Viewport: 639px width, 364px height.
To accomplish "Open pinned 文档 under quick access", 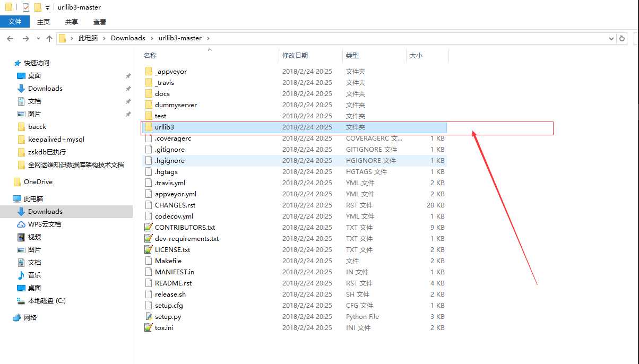I will 34,101.
